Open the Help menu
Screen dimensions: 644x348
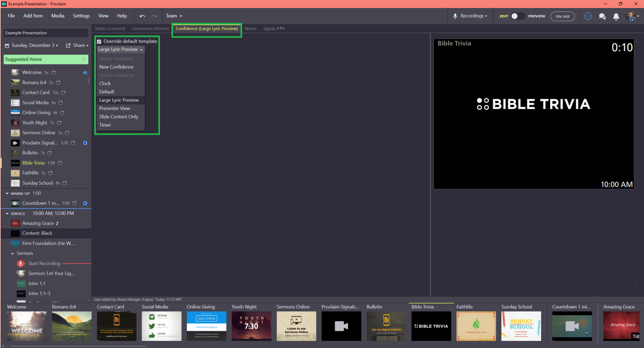[122, 16]
